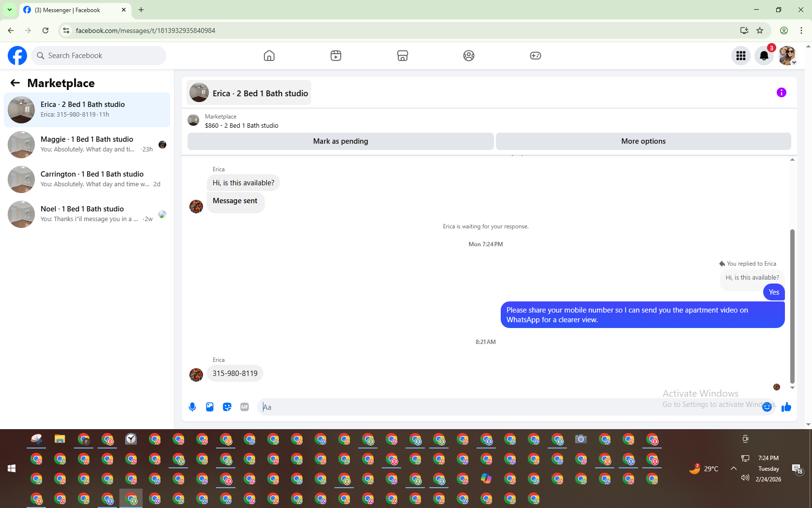Screen dimensions: 812x508
Task: Click the 315-980-8119 message bubble
Action: [x=235, y=374]
